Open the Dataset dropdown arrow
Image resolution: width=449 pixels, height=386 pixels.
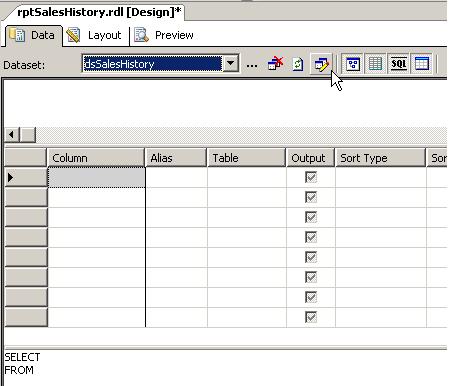[230, 63]
